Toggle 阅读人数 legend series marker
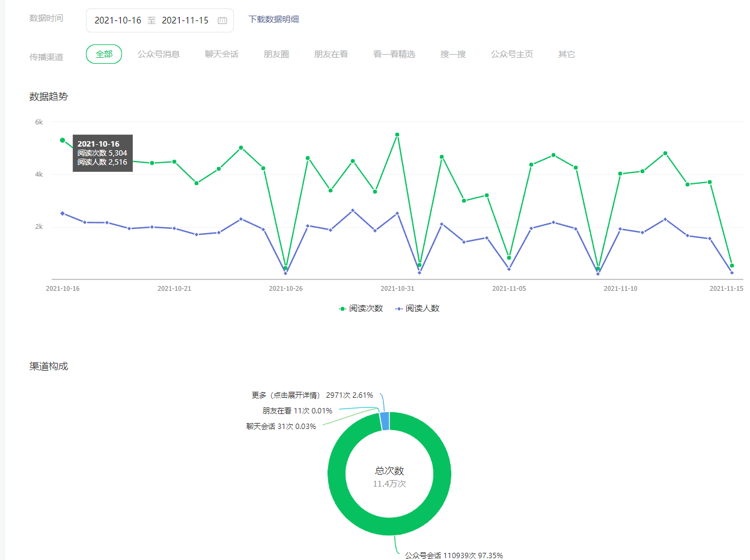This screenshot has width=750, height=560. (399, 308)
